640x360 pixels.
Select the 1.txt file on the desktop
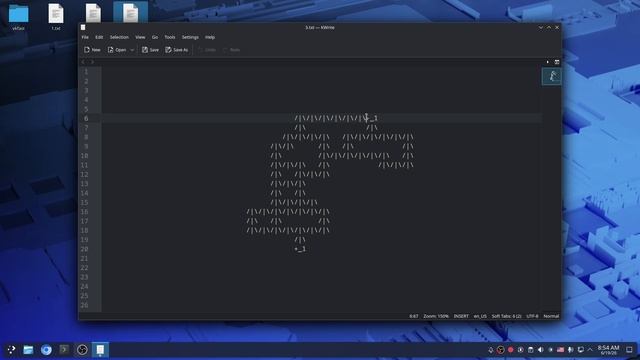(56, 17)
